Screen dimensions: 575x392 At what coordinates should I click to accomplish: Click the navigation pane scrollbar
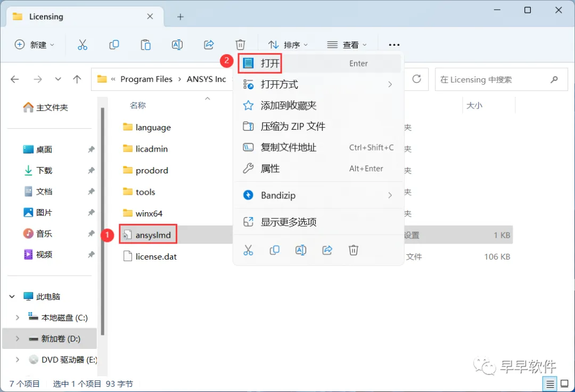click(x=103, y=222)
